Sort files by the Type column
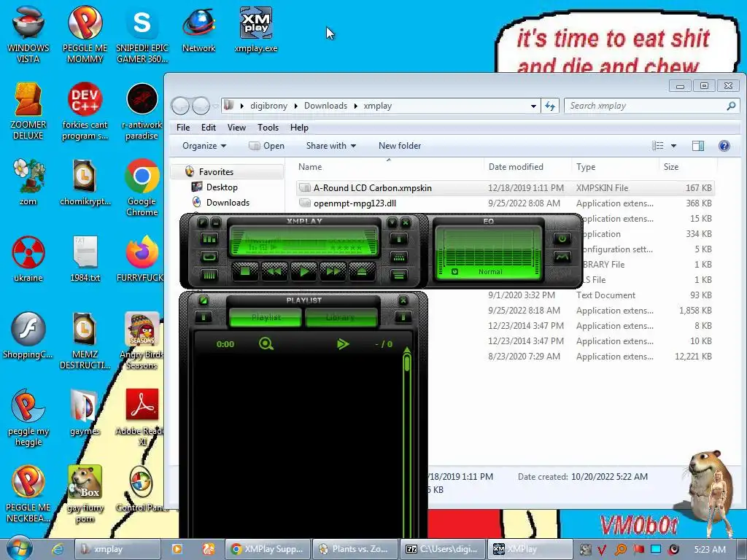The image size is (747, 560). [614, 167]
